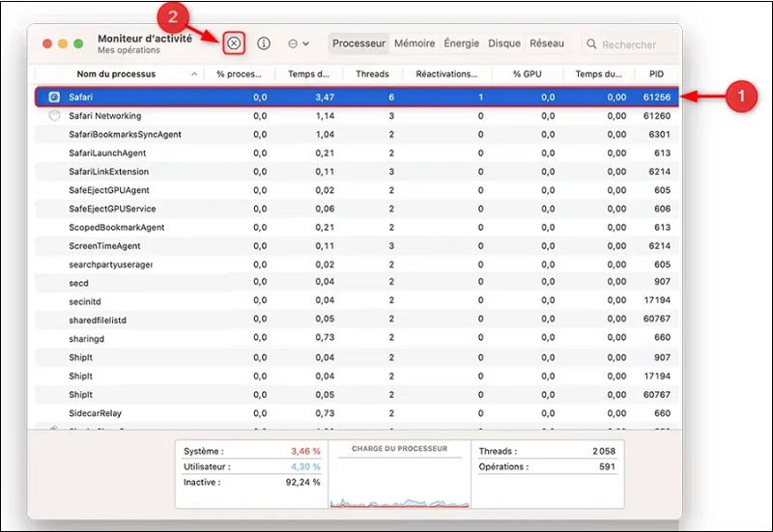Click the Moniteur d'activité window title
The image size is (773, 532).
145,39
